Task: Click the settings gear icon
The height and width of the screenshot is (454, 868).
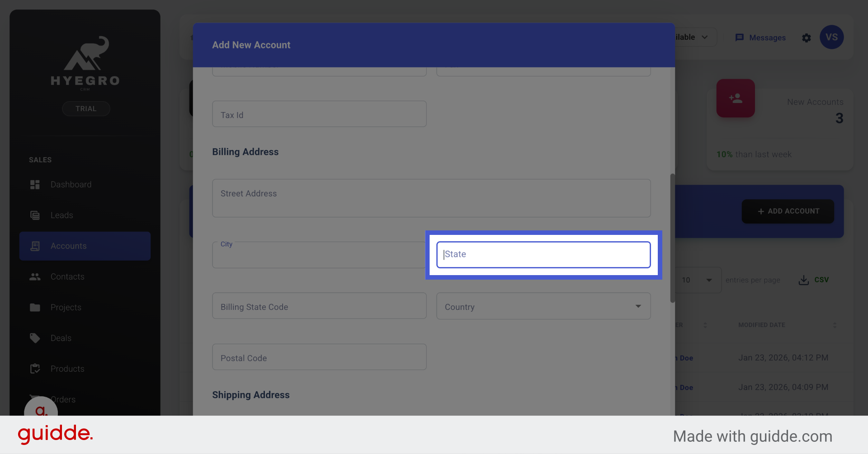Action: 807,38
